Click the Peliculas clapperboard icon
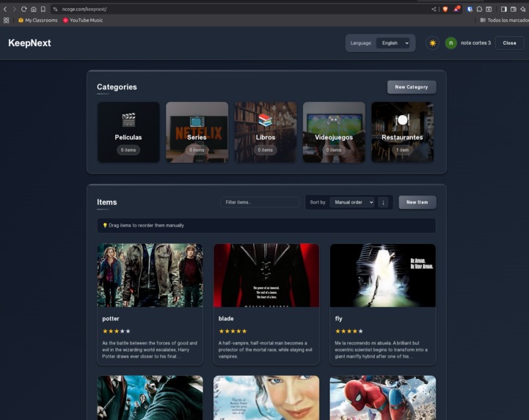 coord(128,120)
